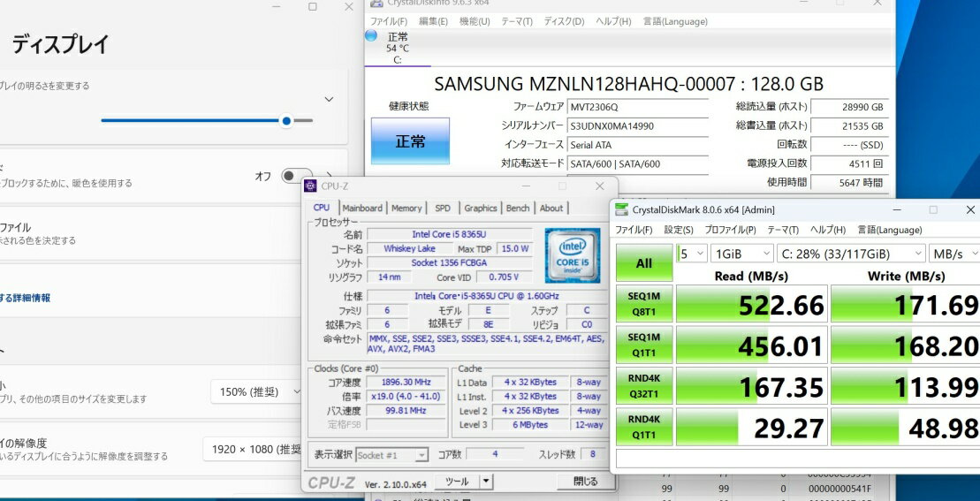
Task: Open the ツール button's dropdown arrow in CPU-Z
Action: coord(485,482)
